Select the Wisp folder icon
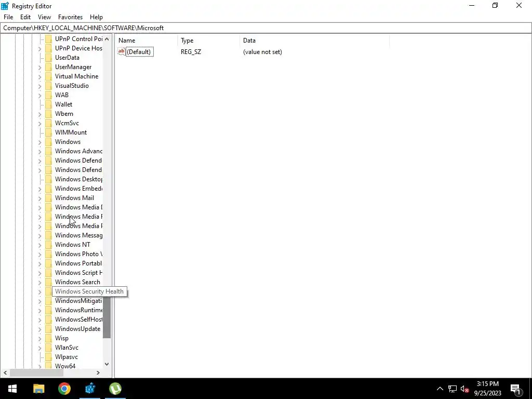Image resolution: width=532 pixels, height=399 pixels. coord(48,338)
